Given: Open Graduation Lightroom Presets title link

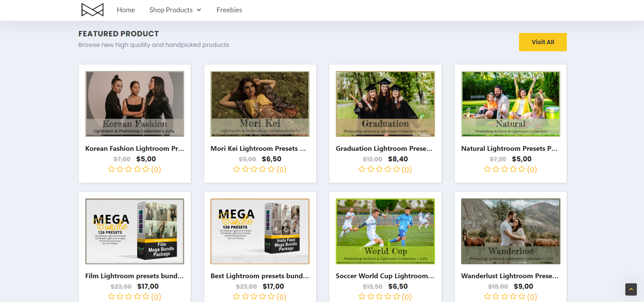Looking at the screenshot, I should [x=384, y=148].
